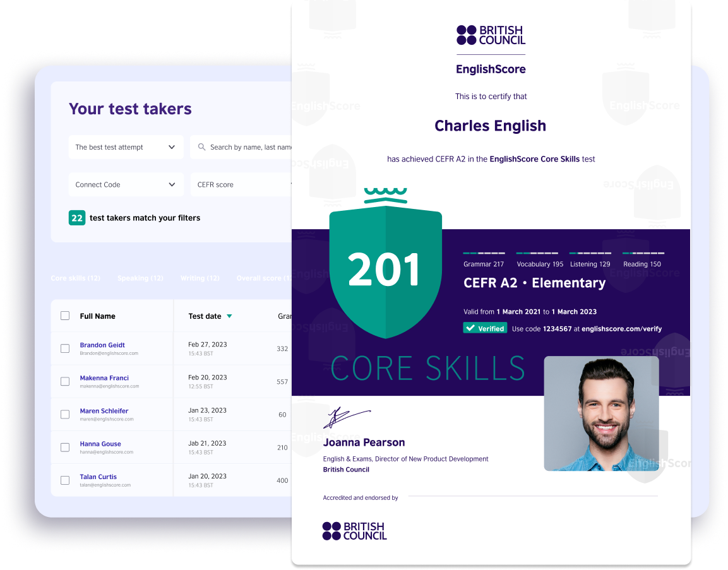Screen dimensions: 728x570
Task: Click the 'Your test takers' heading
Action: (130, 109)
